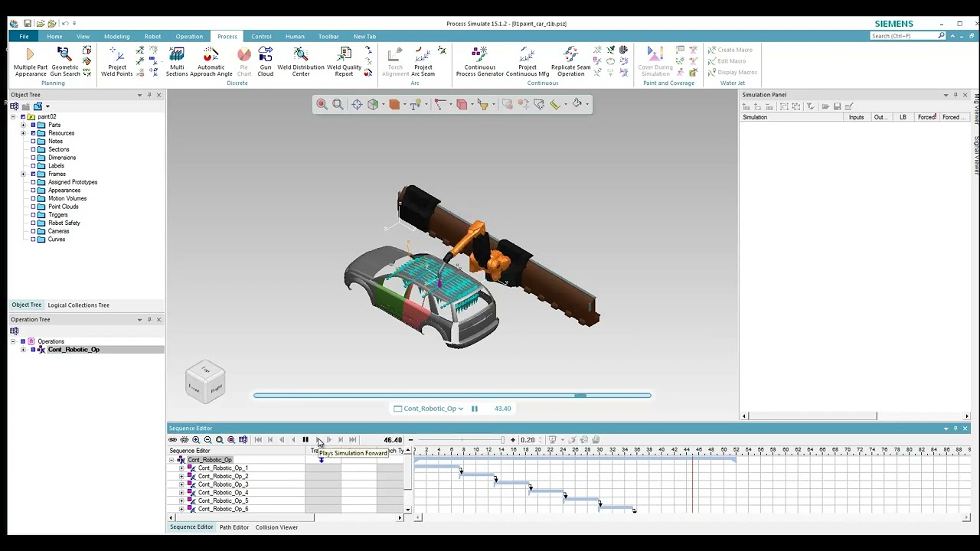Open the Gun Cloud tool
Image resolution: width=980 pixels, height=551 pixels.
click(266, 61)
